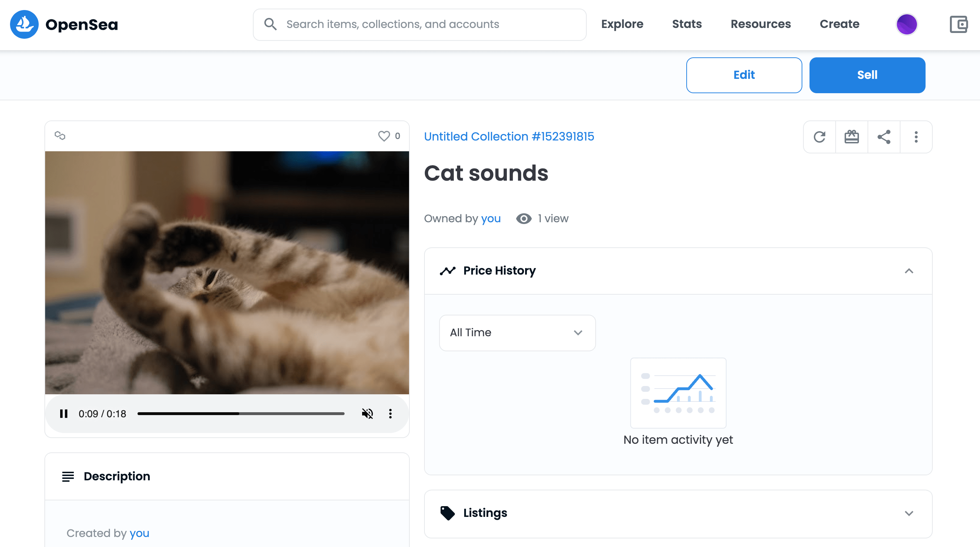
Task: Favorite the item with heart icon
Action: (384, 136)
